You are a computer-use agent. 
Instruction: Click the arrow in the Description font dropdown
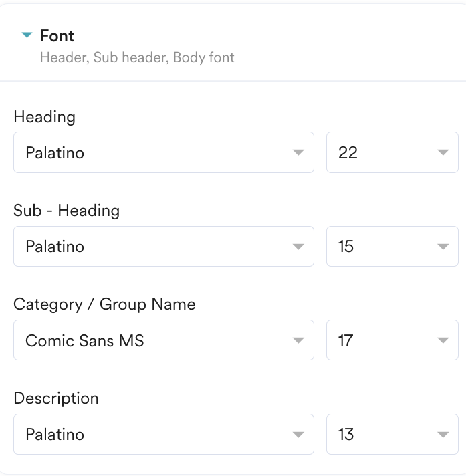point(298,435)
